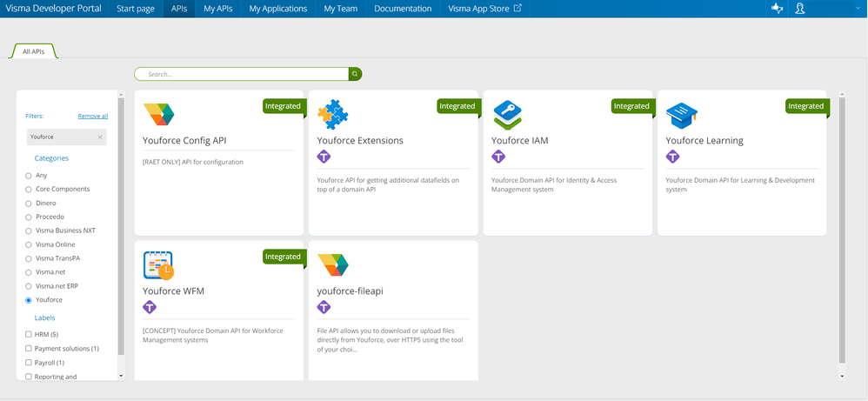
Task: Click the Remove all filters link
Action: click(92, 117)
